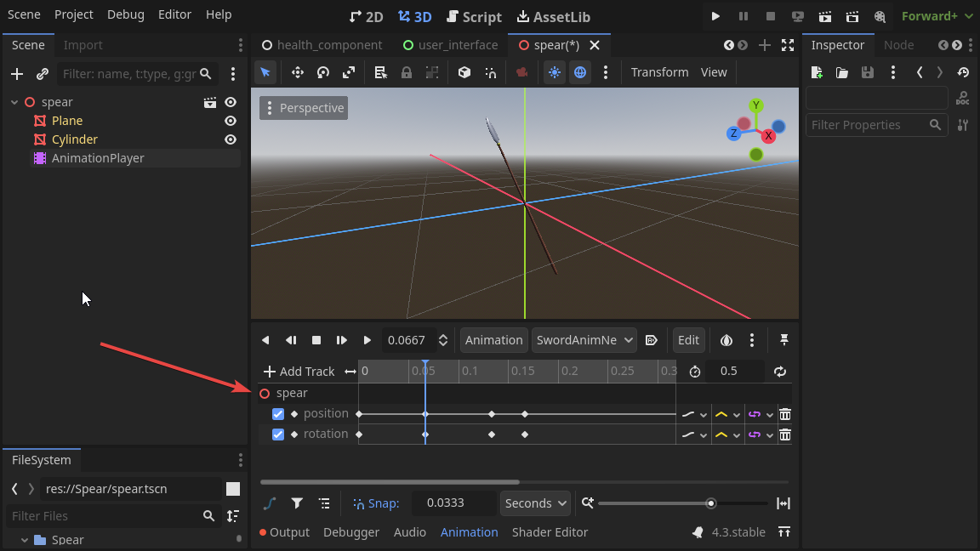This screenshot has height=551, width=980.
Task: Click the animation length field 0.5
Action: point(734,371)
